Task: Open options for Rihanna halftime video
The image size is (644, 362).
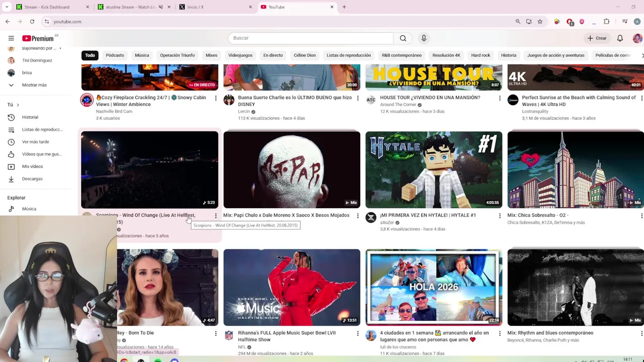Action: point(358,333)
